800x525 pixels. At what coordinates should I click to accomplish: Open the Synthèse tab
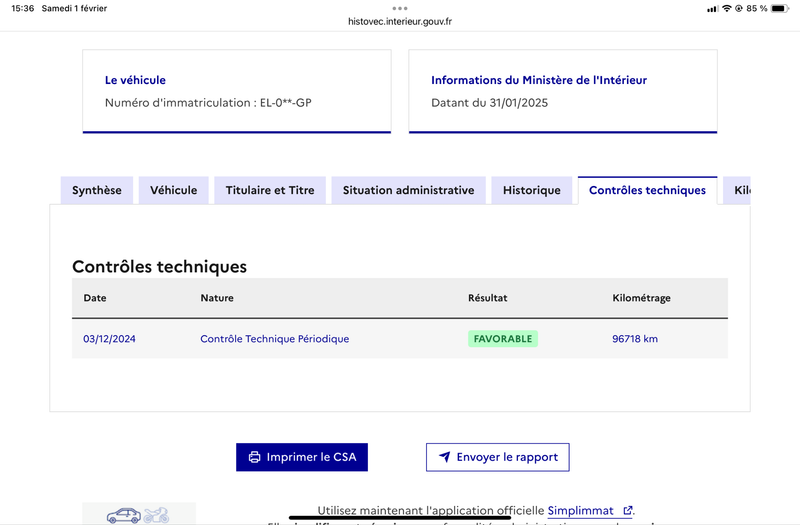point(96,190)
